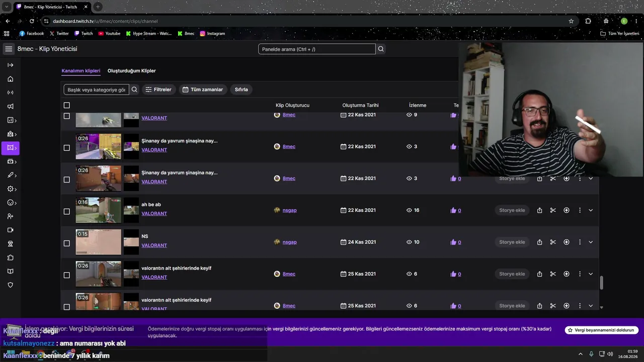The image size is (644, 362).
Task: Open the Hype Stream bookmark
Action: click(148, 34)
